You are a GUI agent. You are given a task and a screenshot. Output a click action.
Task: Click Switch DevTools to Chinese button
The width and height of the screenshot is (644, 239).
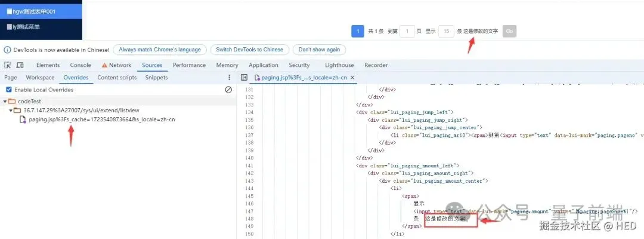click(x=250, y=50)
